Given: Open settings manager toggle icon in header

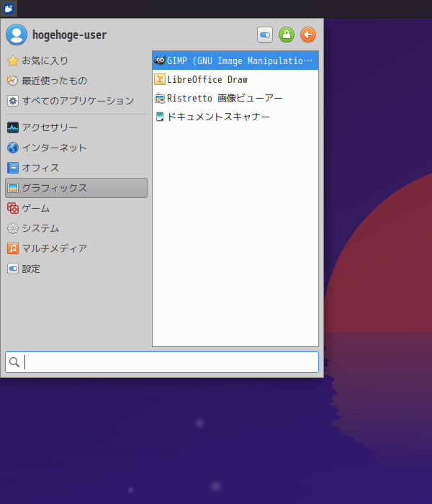Looking at the screenshot, I should [265, 35].
